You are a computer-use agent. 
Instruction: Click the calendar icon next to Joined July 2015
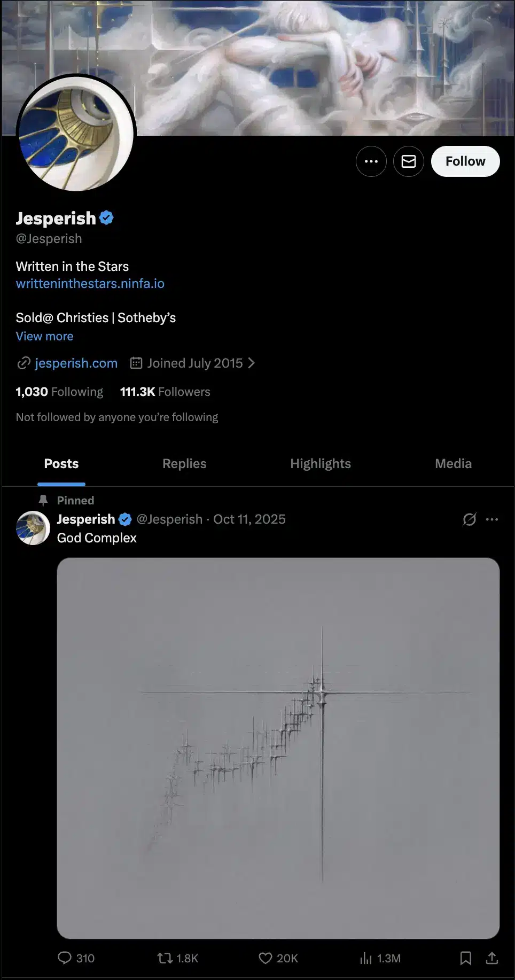click(136, 363)
